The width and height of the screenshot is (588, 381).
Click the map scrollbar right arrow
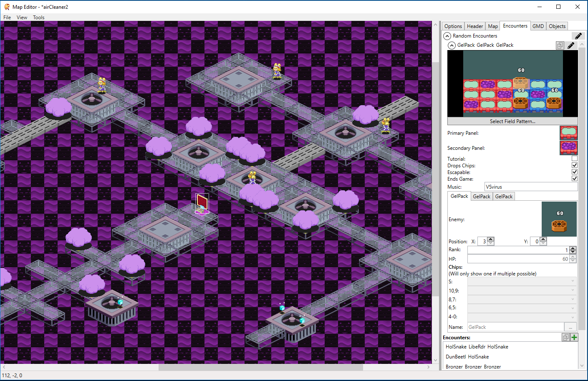click(x=429, y=367)
